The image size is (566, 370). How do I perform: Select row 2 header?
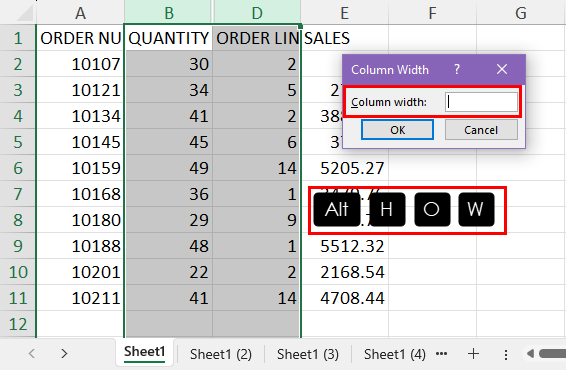18,64
